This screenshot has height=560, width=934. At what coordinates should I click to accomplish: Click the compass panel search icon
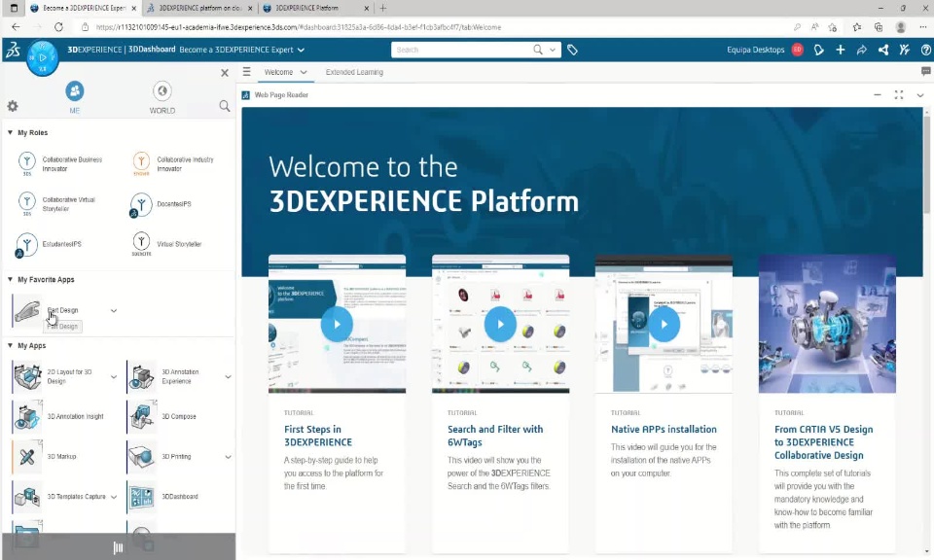tap(225, 106)
